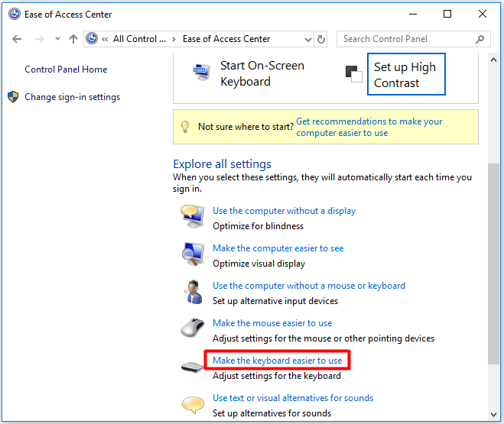Click the On-Screen Keyboard monitor icon
The height and width of the screenshot is (424, 504).
(x=202, y=72)
